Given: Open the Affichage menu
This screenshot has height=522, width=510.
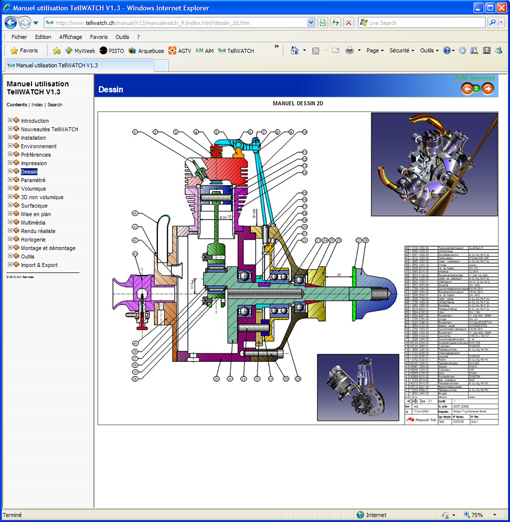Looking at the screenshot, I should point(70,37).
